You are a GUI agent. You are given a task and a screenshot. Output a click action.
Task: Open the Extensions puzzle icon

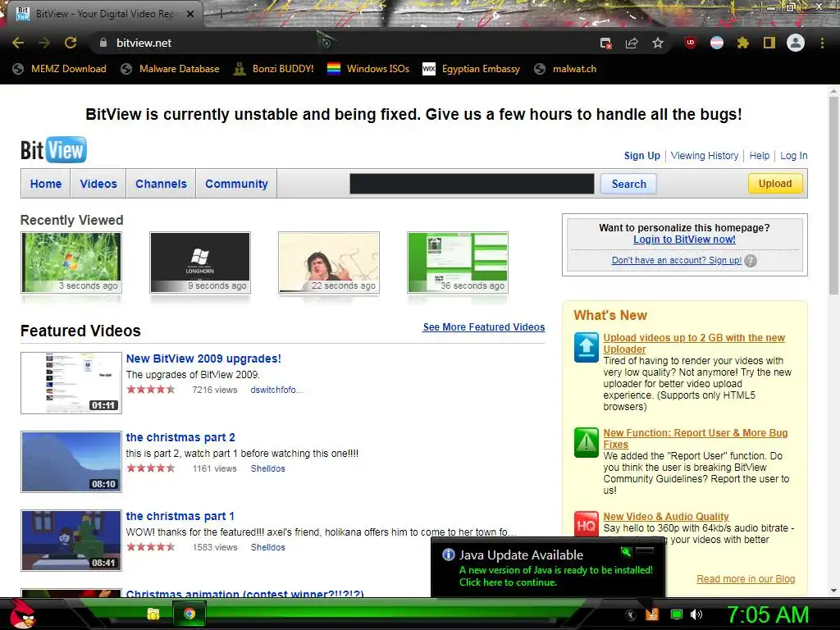742,43
